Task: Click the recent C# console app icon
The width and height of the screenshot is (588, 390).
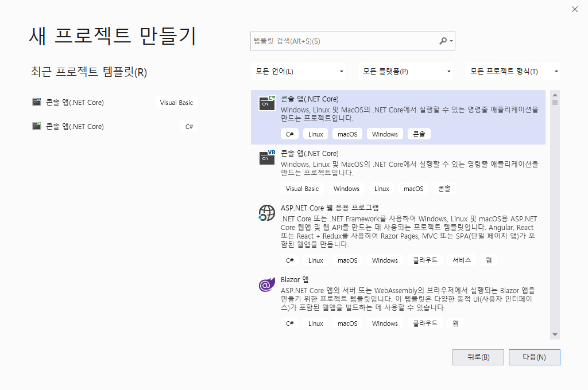Action: pyautogui.click(x=37, y=126)
